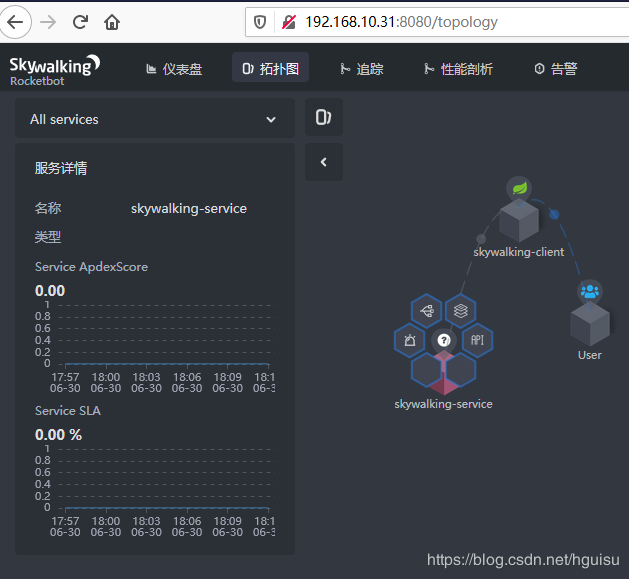
Task: Go forward using the browser forward arrow
Action: [48, 22]
